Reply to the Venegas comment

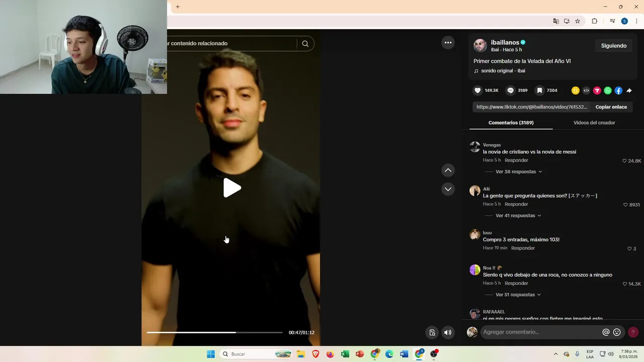[x=516, y=160]
